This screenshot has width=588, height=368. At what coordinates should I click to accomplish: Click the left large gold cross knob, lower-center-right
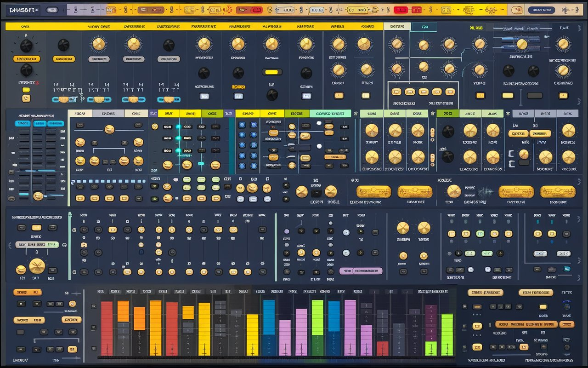(403, 228)
